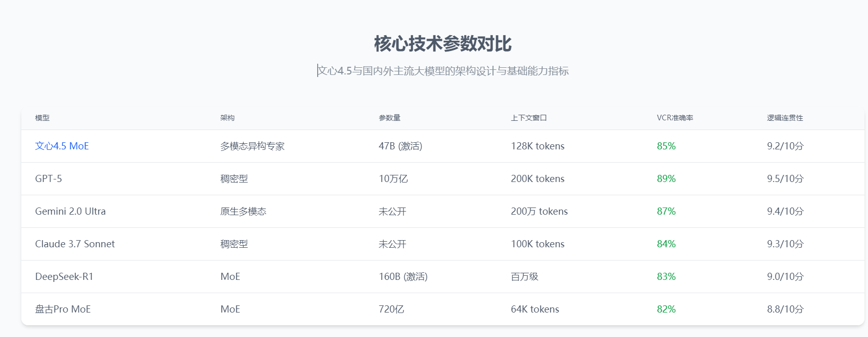The image size is (868, 337).
Task: Select the 83% VCR accuracy value
Action: 666,276
